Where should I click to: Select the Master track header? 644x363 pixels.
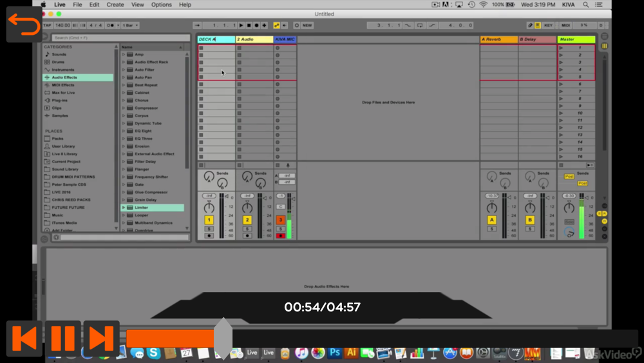(576, 39)
